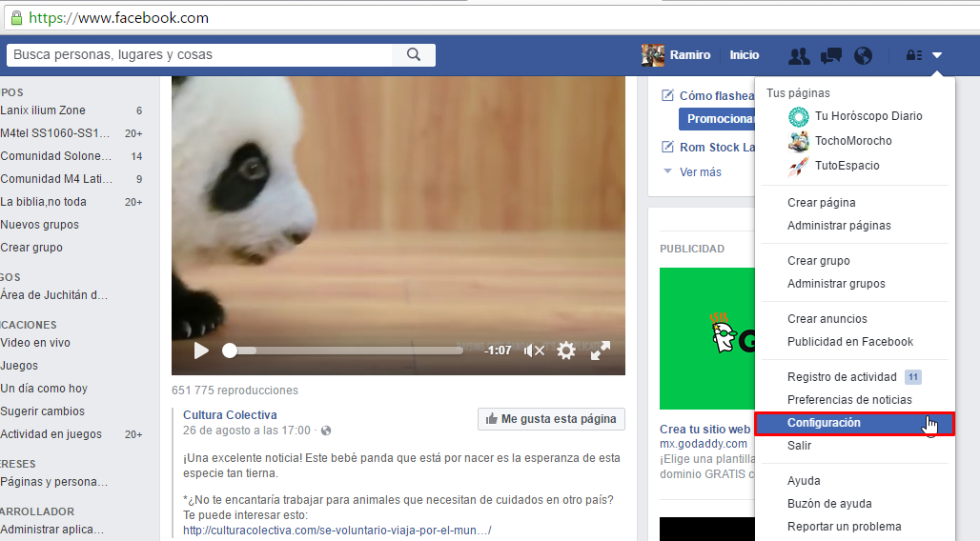Select Administrar páginas
The image size is (980, 541).
tap(839, 226)
